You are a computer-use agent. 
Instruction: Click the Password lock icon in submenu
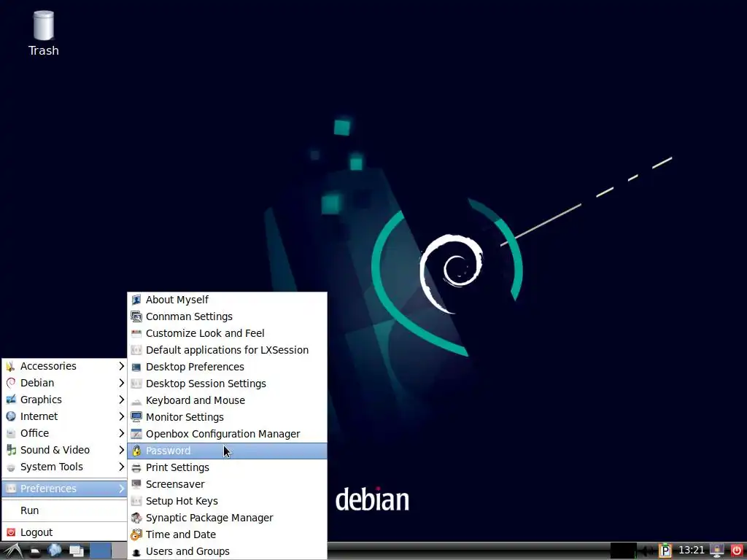[x=136, y=451]
